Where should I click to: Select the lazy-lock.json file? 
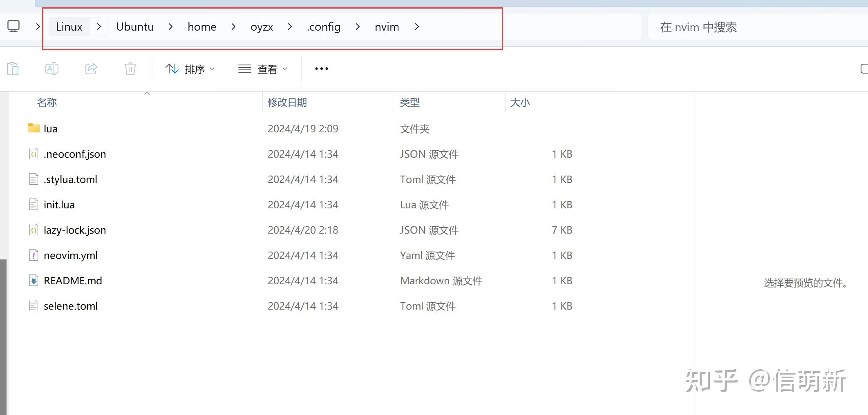tap(75, 230)
